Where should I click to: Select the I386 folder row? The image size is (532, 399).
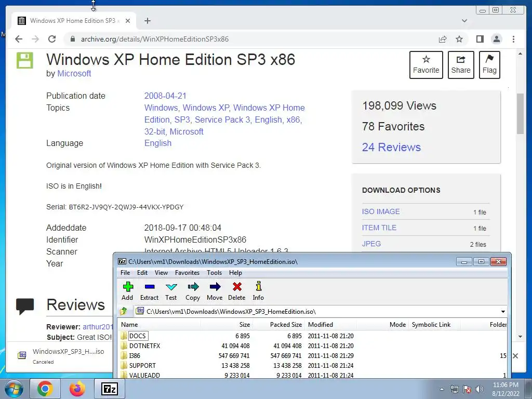pyautogui.click(x=135, y=355)
